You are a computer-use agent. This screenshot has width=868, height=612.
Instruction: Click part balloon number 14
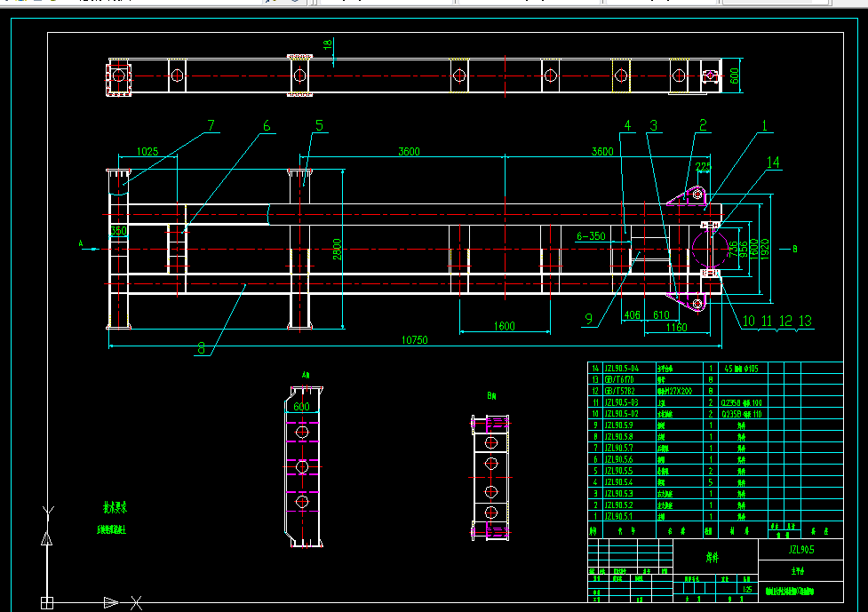click(x=773, y=163)
